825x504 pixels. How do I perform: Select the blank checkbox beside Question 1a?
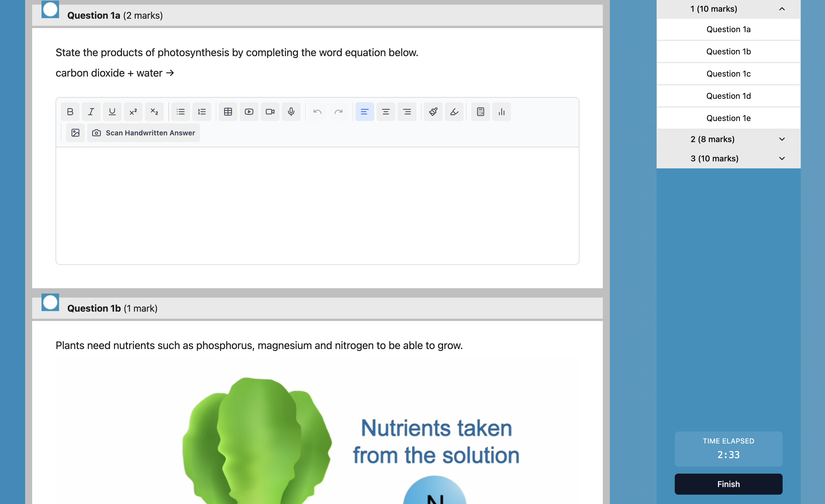pos(50,9)
